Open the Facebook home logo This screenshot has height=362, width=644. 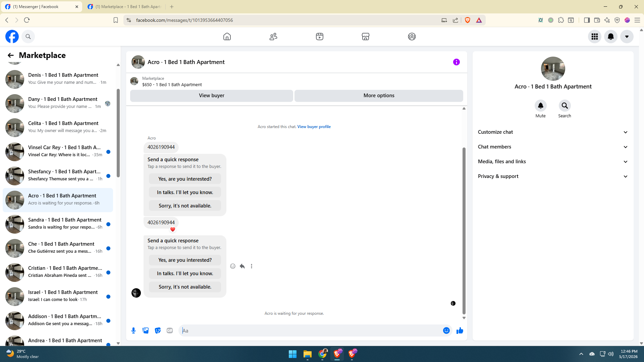tap(12, 37)
